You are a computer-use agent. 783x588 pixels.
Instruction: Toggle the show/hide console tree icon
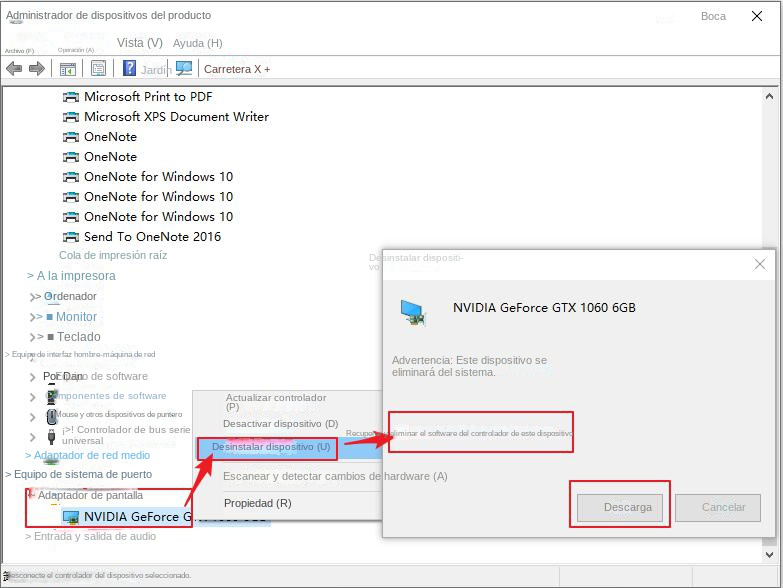point(67,68)
